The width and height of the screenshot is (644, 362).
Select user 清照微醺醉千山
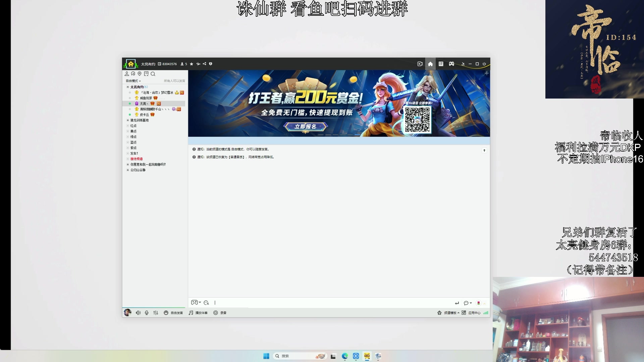tap(154, 109)
